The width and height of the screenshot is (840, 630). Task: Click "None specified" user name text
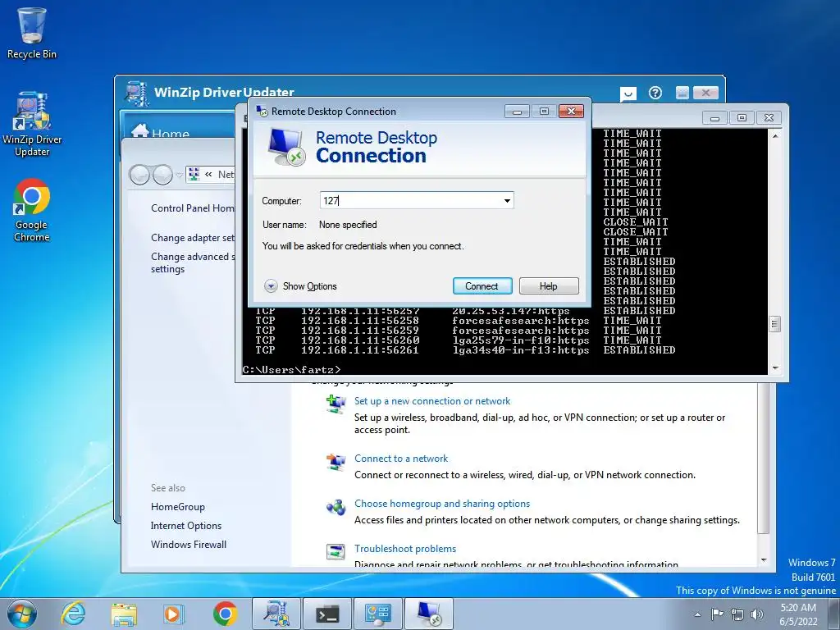348,225
